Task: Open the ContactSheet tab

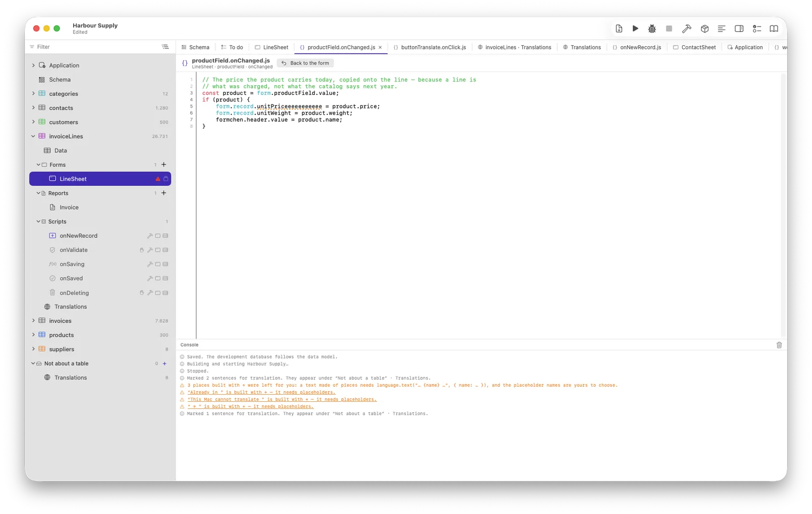Action: click(694, 47)
